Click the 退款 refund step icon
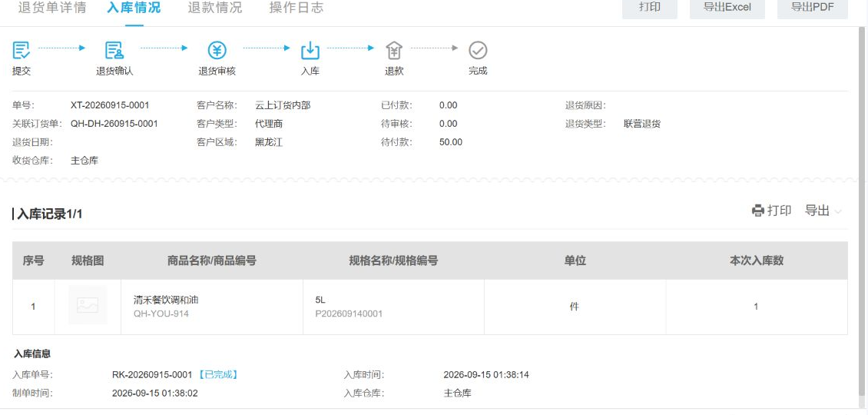The width and height of the screenshot is (868, 415). [x=394, y=51]
